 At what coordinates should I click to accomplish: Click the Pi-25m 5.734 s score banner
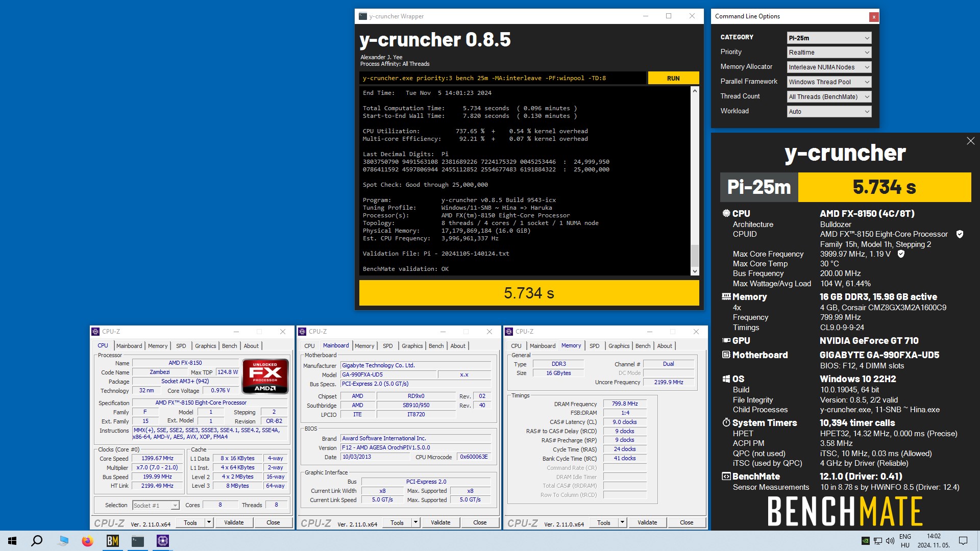click(x=845, y=187)
